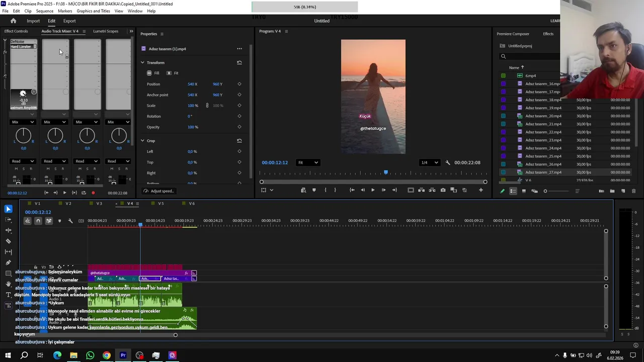Open Properties panel hamburger menu

coord(162,34)
